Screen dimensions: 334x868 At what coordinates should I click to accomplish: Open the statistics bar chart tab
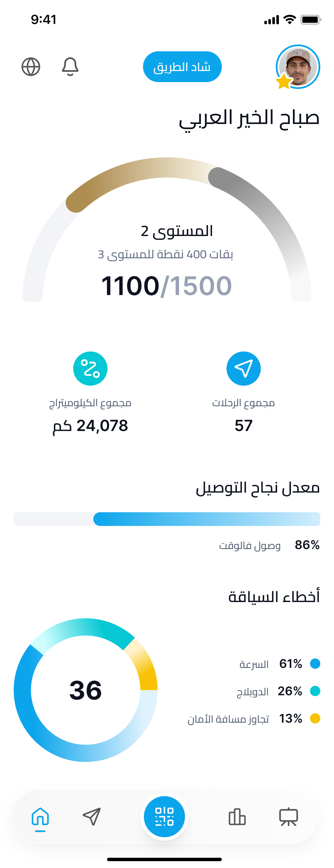click(x=237, y=817)
